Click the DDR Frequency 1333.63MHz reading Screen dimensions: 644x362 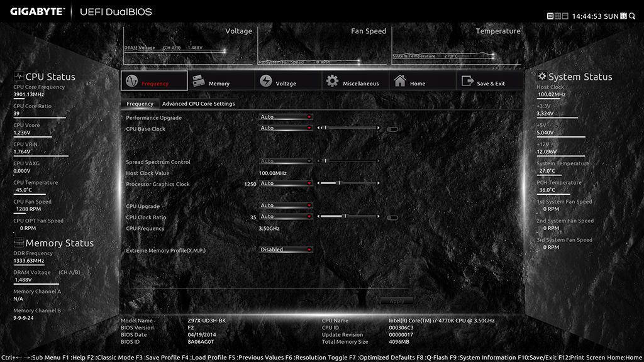pyautogui.click(x=29, y=261)
